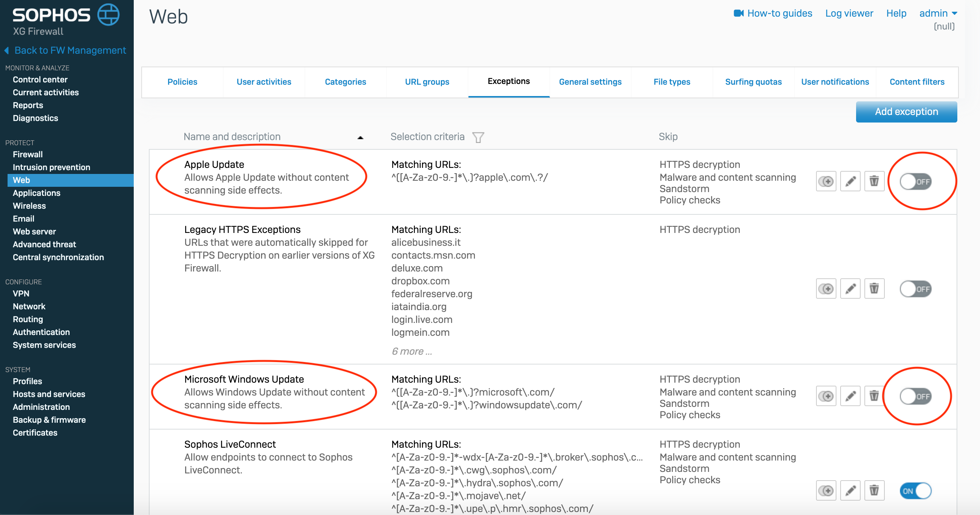The height and width of the screenshot is (515, 980).
Task: Enable the Apple Update exception toggle
Action: [915, 181]
